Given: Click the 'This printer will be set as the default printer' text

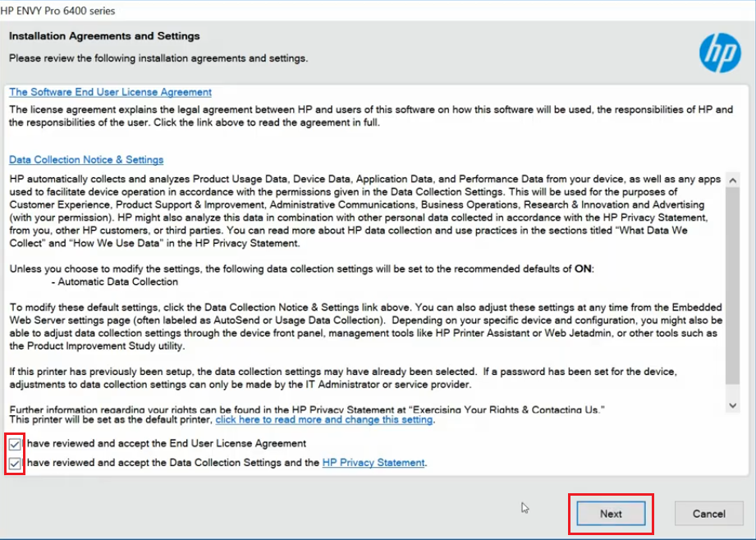Looking at the screenshot, I should pyautogui.click(x=111, y=419).
